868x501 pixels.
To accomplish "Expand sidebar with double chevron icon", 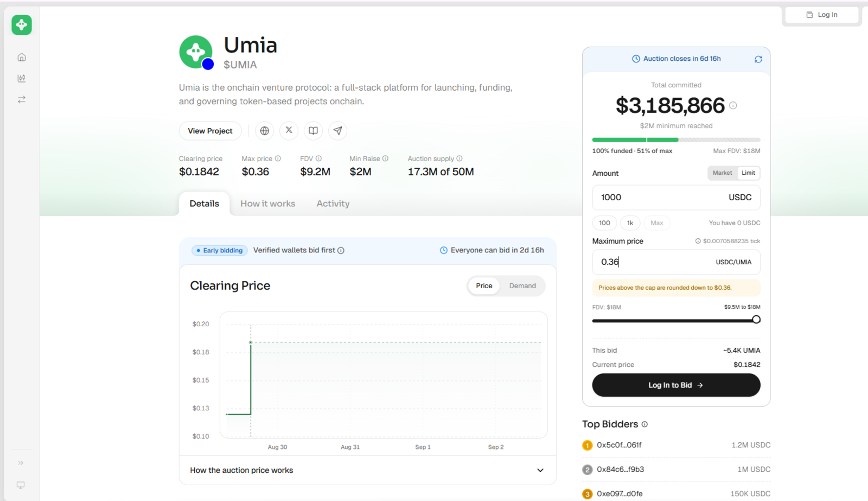I will [x=21, y=463].
